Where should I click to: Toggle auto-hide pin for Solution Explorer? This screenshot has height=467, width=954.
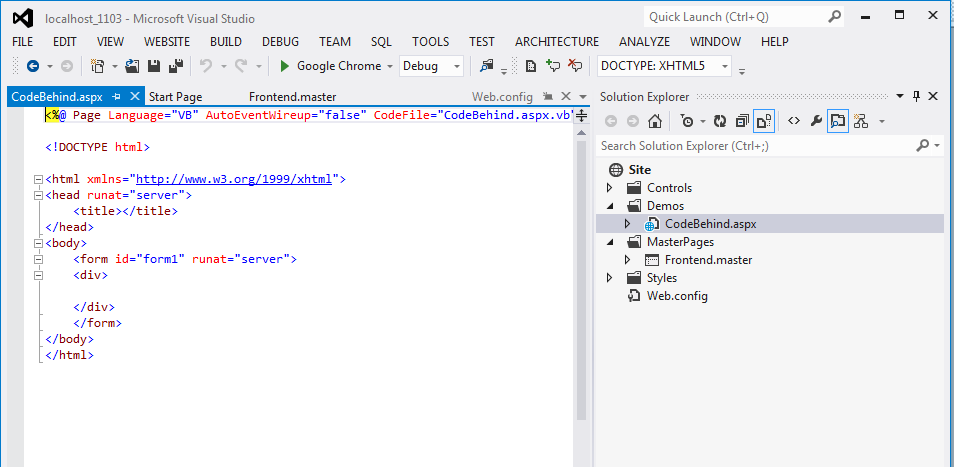[916, 96]
